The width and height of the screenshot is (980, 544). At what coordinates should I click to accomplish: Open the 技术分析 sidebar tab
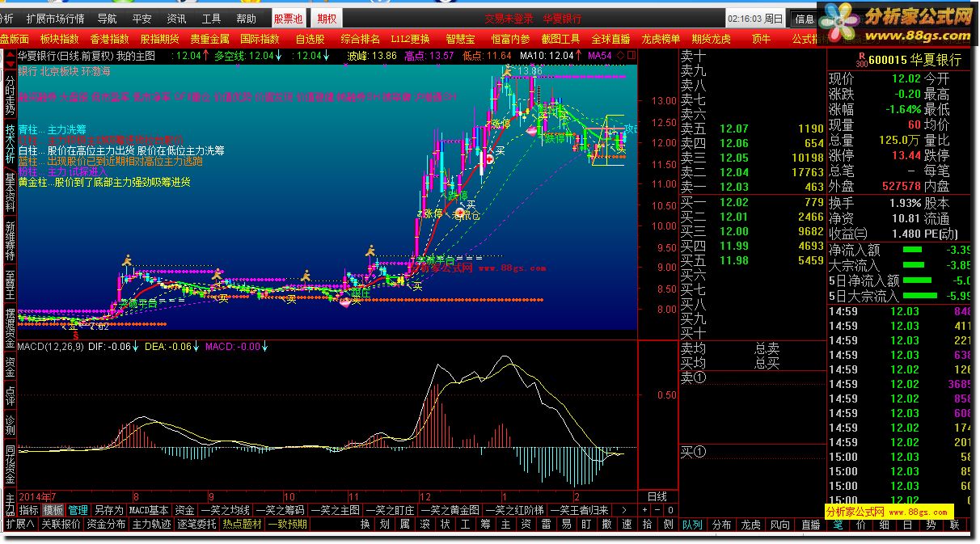10,144
